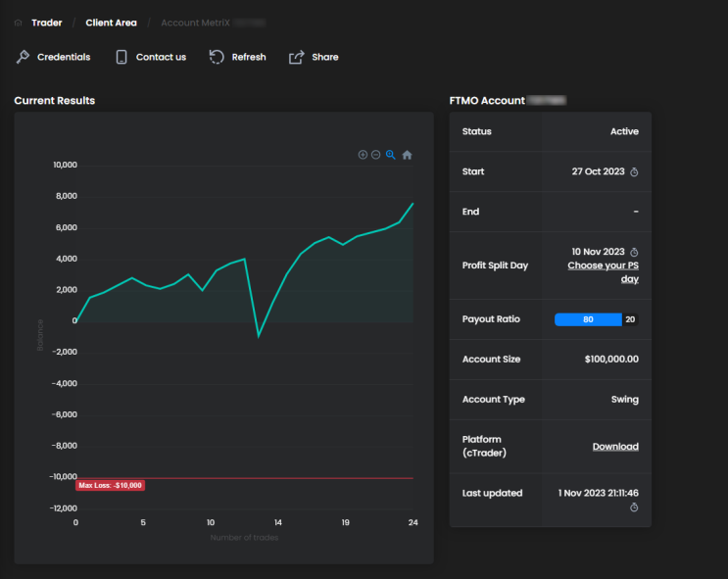The image size is (728, 579).
Task: Click the Share label
Action: tap(325, 57)
